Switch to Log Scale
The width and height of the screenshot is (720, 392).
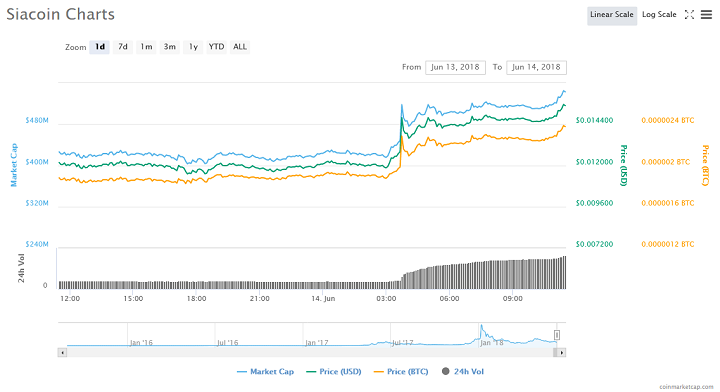coord(659,15)
